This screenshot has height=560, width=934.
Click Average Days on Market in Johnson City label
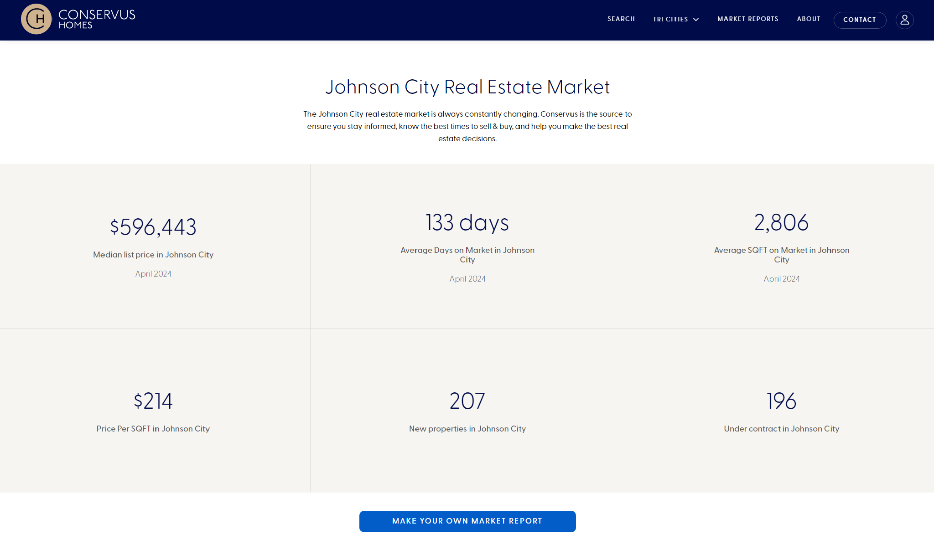point(467,255)
